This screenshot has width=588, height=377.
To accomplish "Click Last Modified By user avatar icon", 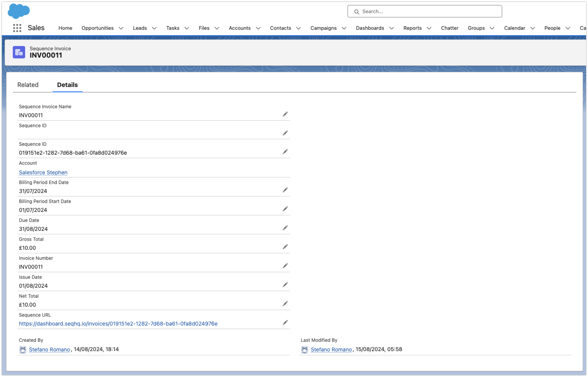I will click(304, 350).
